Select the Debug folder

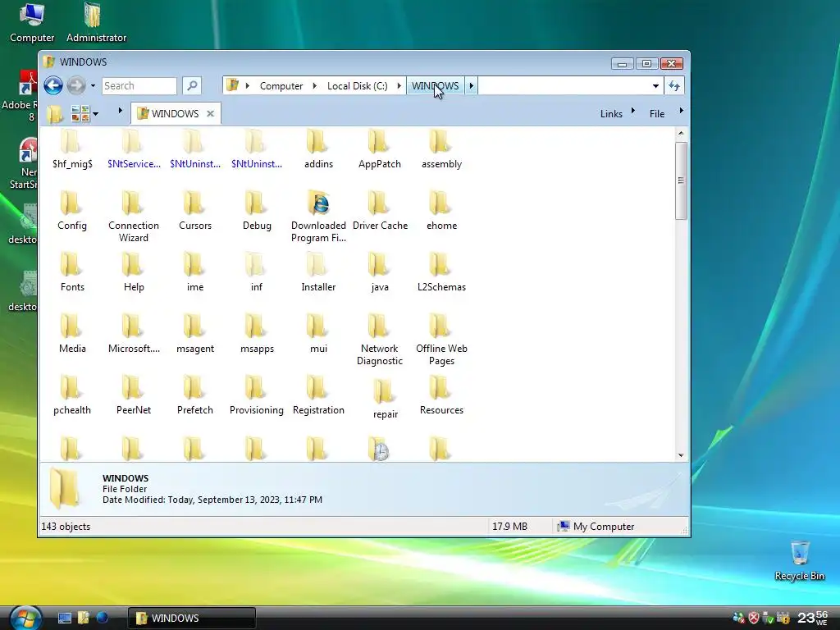point(257,211)
